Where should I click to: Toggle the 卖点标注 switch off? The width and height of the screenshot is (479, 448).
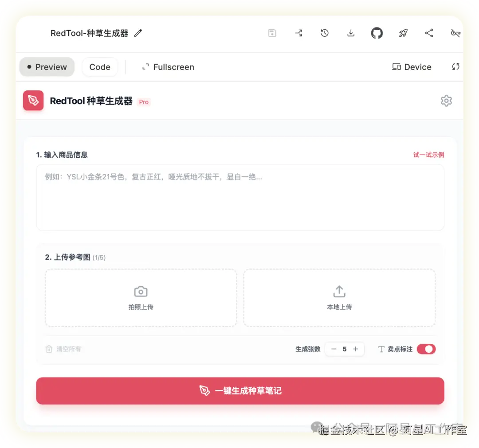(426, 349)
